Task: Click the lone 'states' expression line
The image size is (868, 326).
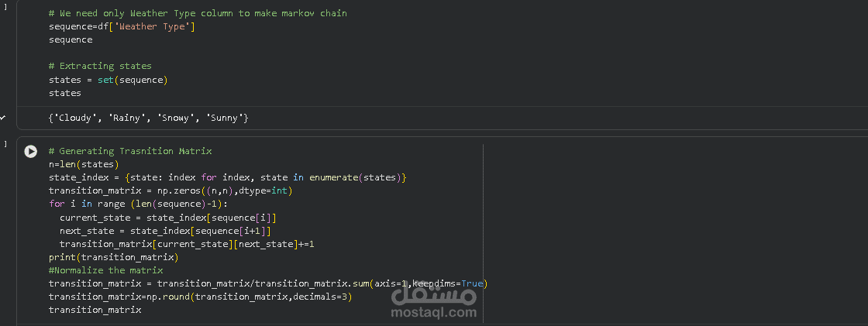Action: point(65,93)
